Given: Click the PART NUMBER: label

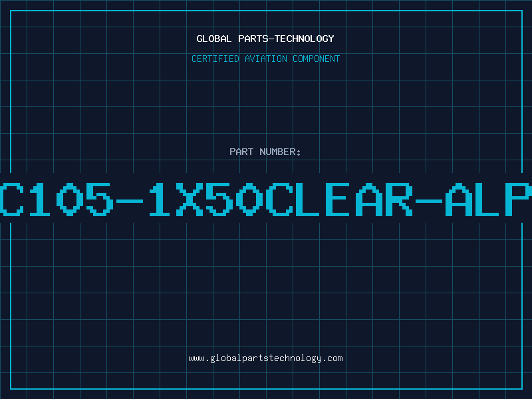Looking at the screenshot, I should [265, 152].
